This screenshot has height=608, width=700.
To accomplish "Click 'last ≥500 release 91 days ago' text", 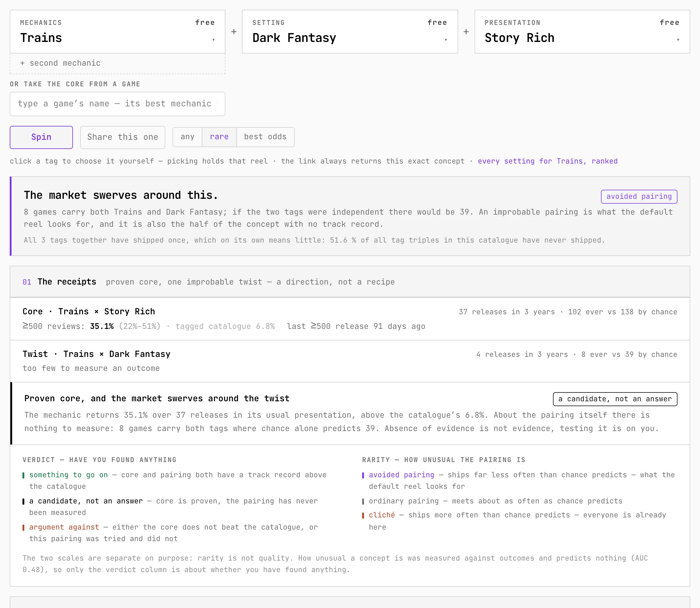I will 356,326.
